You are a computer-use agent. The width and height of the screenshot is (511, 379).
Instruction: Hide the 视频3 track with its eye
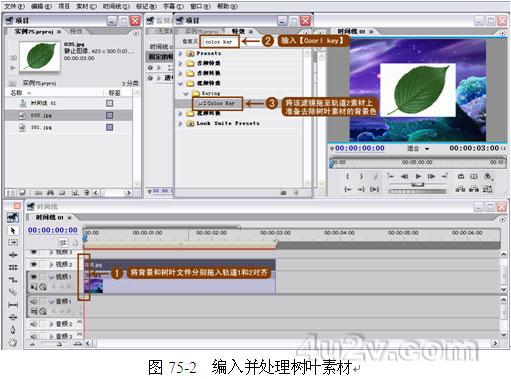(x=34, y=252)
